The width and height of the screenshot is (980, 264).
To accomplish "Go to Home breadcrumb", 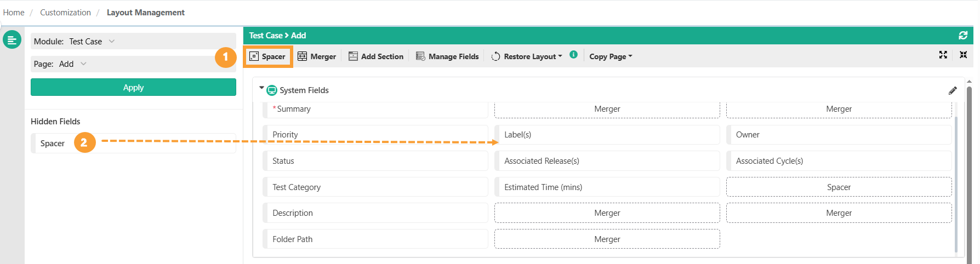I will [x=14, y=13].
